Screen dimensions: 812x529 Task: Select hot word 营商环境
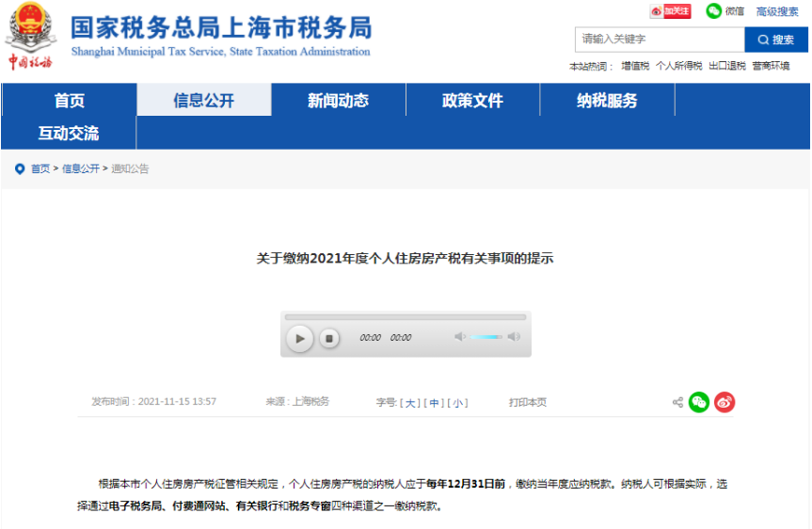point(771,66)
